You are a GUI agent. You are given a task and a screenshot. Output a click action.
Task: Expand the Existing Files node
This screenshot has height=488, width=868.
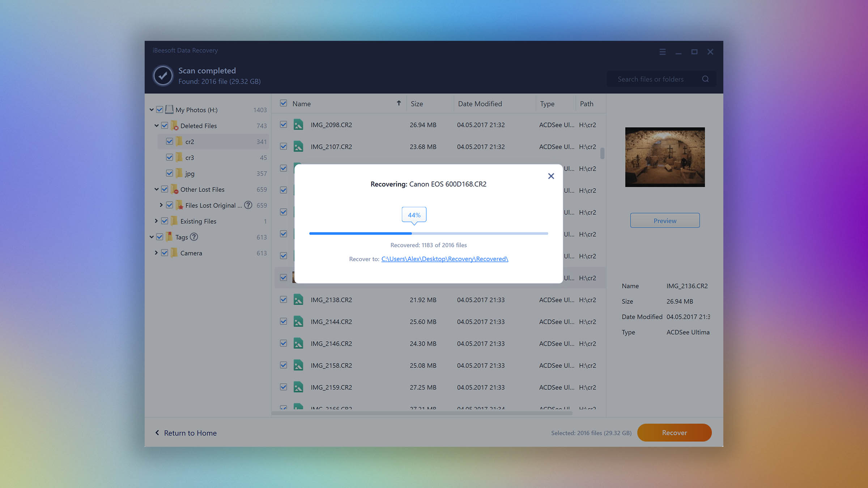click(156, 221)
